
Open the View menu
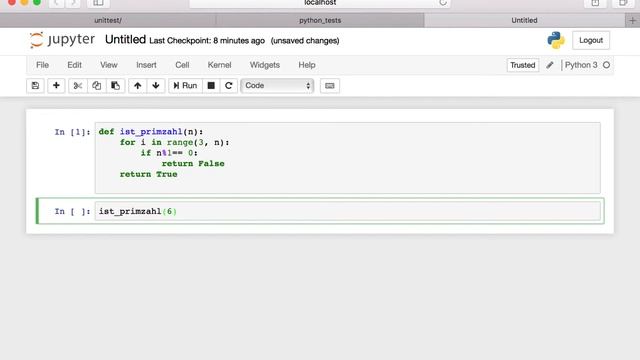[109, 65]
